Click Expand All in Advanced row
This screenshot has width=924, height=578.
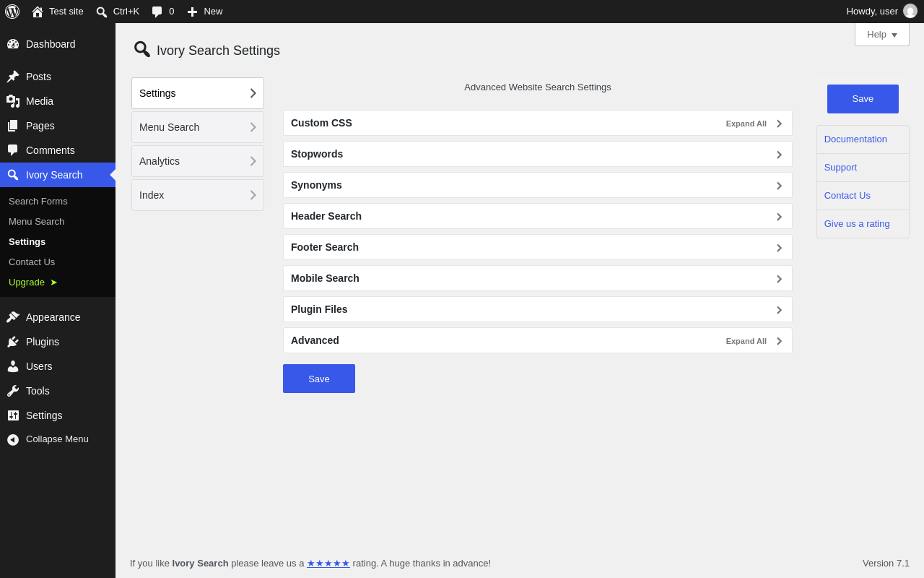point(746,341)
